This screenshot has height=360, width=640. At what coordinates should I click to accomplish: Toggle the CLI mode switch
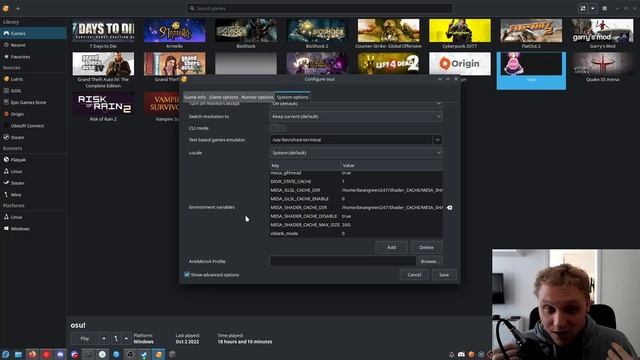coord(278,128)
